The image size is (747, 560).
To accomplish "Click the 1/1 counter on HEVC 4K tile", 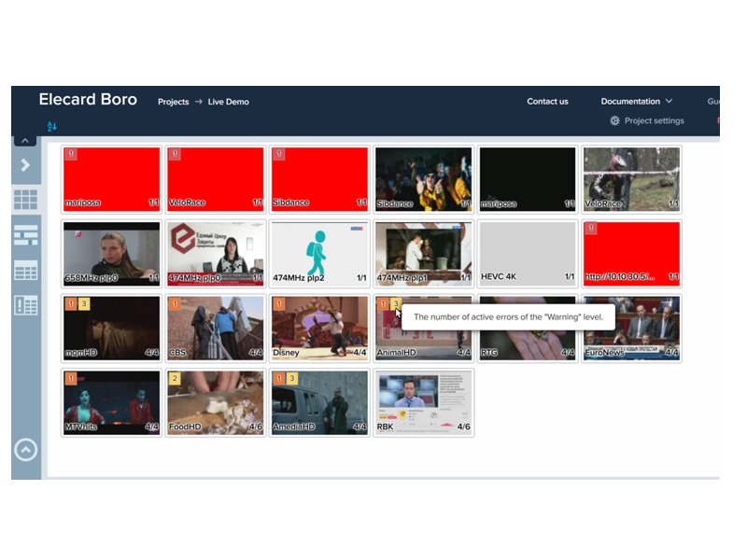I will tap(570, 276).
